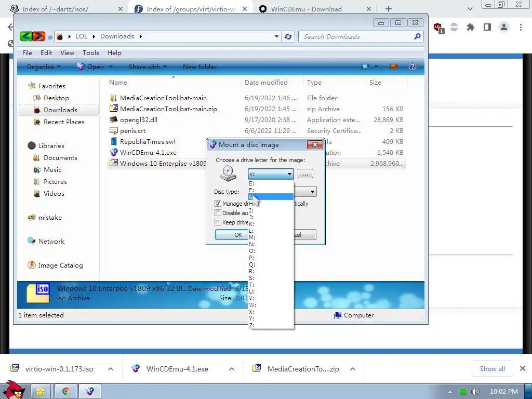This screenshot has width=532, height=399.
Task: Click the forward arrow in Explorer window
Action: [38, 36]
